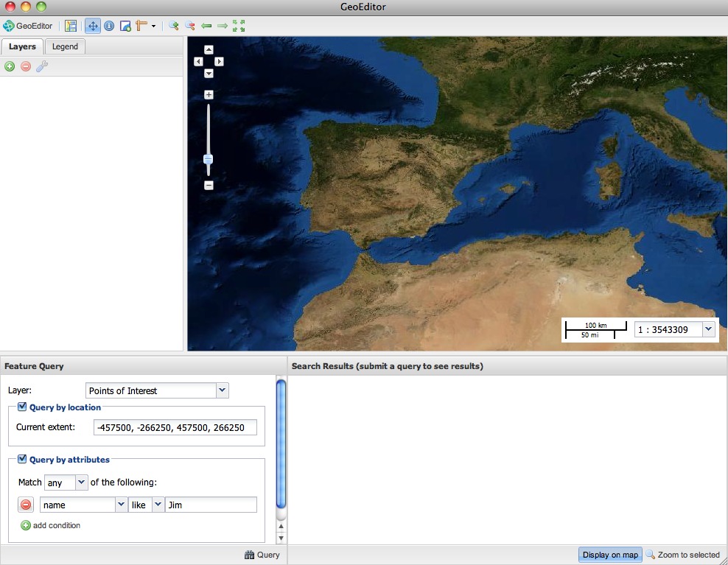Click the map zoom slider handle

coord(209,159)
